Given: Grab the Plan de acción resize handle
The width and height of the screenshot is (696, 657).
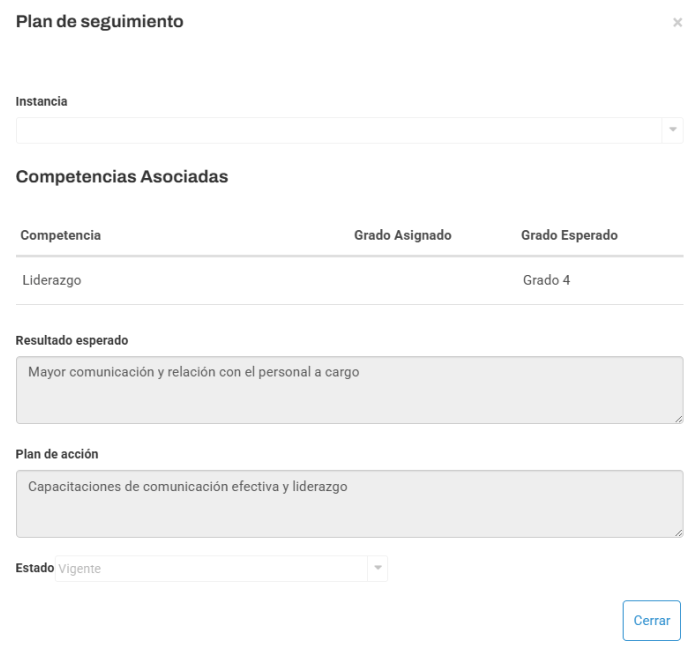Looking at the screenshot, I should (x=679, y=533).
